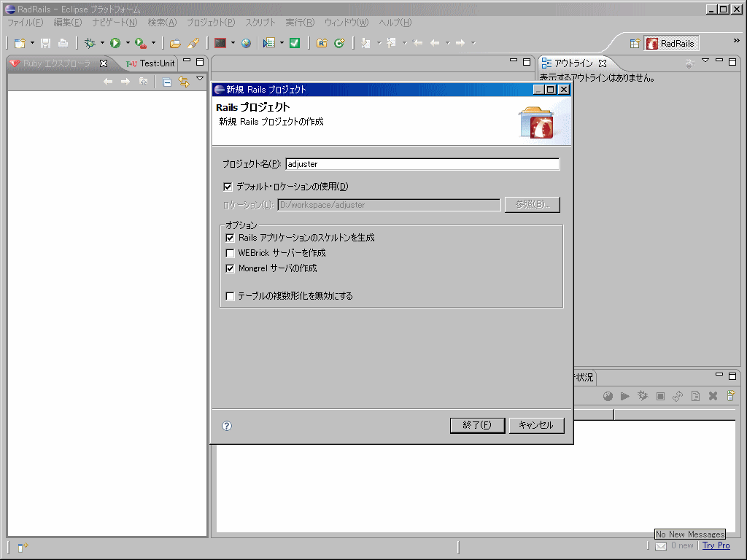This screenshot has width=747, height=560.
Task: Enable the disable table pluralization checkbox
Action: [230, 296]
